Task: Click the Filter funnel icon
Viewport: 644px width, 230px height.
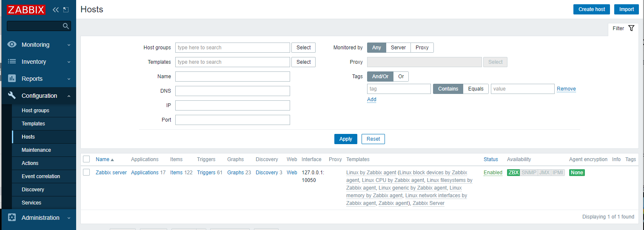Action: (631, 28)
